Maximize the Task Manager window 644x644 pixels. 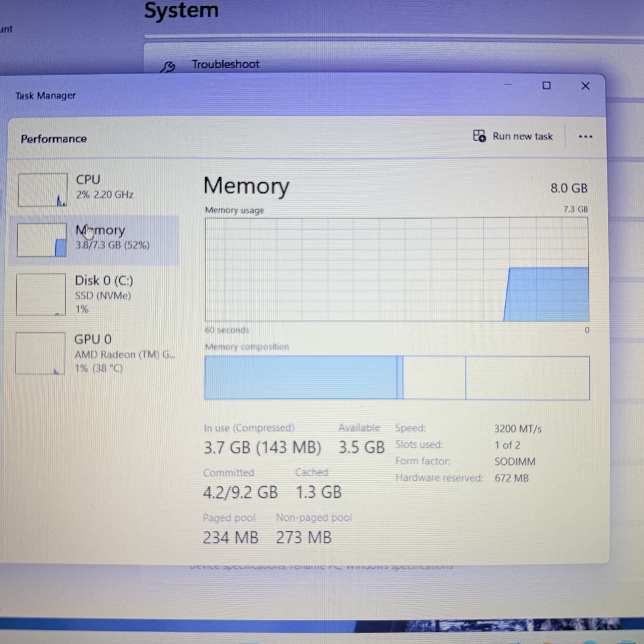point(546,86)
